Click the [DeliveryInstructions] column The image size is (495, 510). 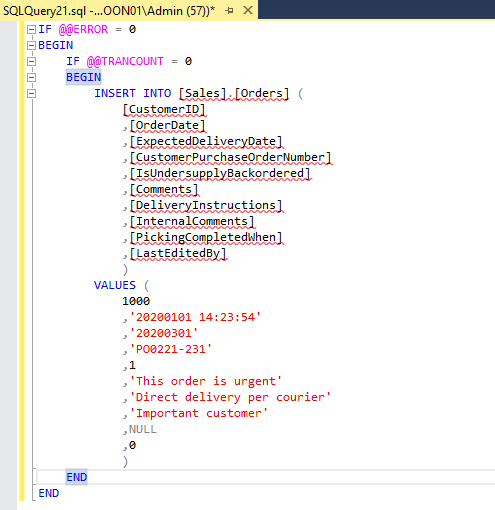pos(206,205)
